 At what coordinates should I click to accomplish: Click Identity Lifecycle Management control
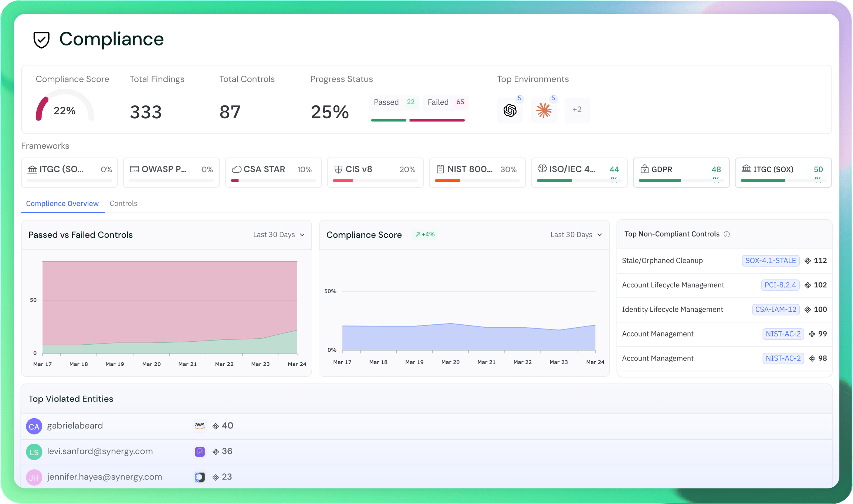[x=672, y=309]
